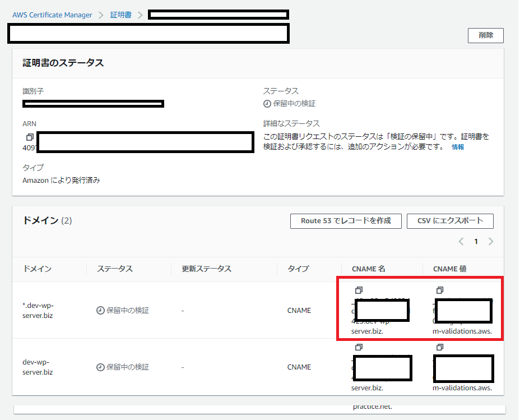This screenshot has height=420, width=520.
Task: Select page 1 in domain pagination
Action: pos(476,242)
